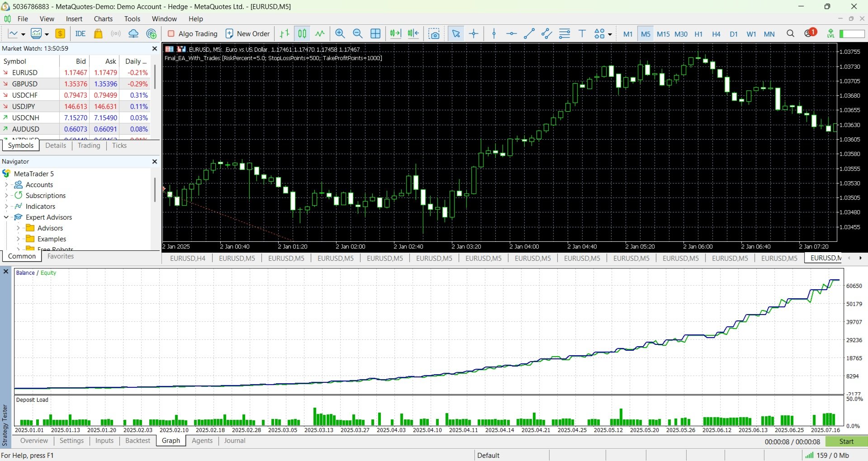Open the IDE MetaEditor icon

(81, 34)
